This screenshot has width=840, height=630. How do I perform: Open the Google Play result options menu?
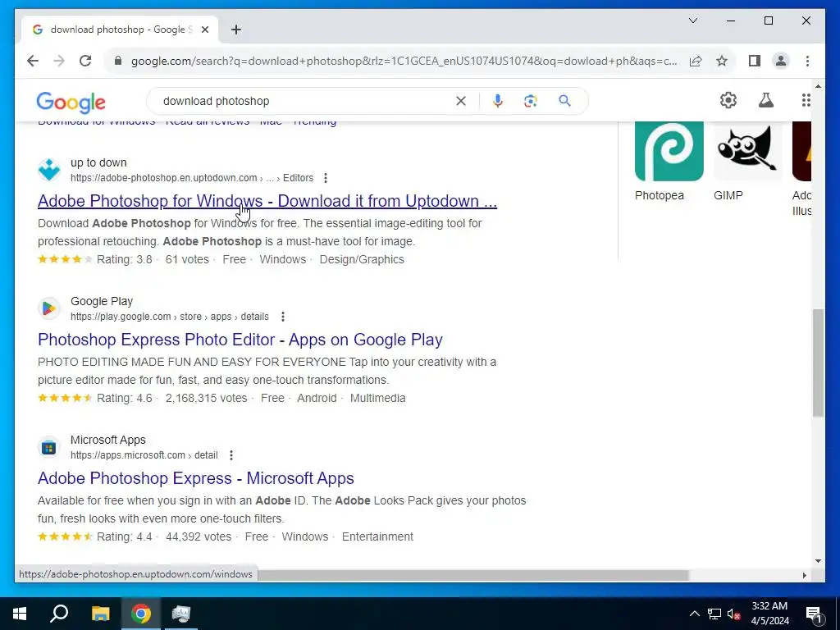click(283, 317)
